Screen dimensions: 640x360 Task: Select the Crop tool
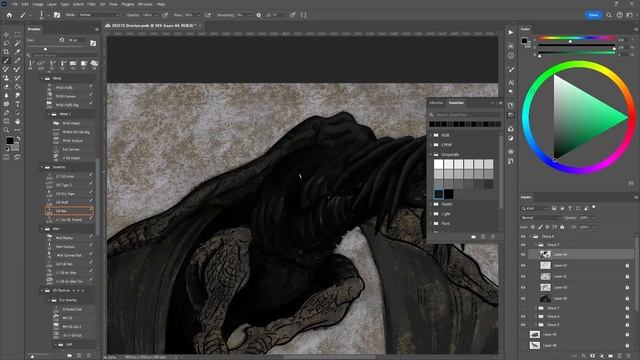click(x=7, y=52)
